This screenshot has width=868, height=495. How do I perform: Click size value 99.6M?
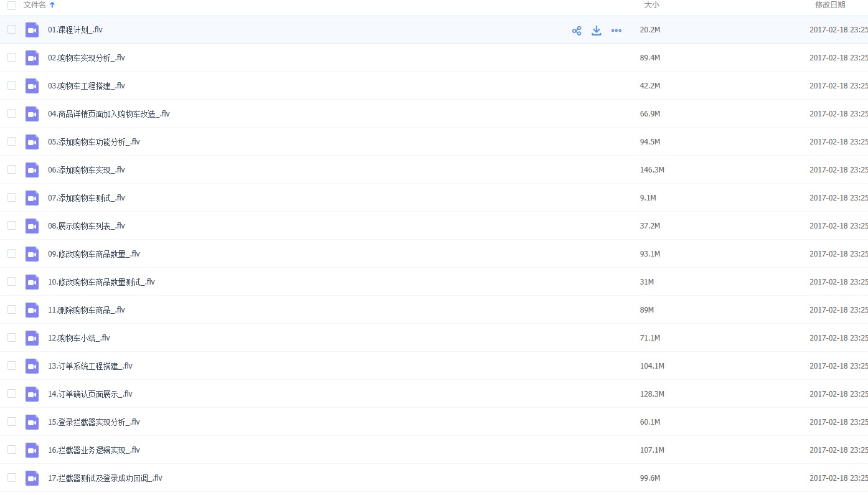[650, 478]
